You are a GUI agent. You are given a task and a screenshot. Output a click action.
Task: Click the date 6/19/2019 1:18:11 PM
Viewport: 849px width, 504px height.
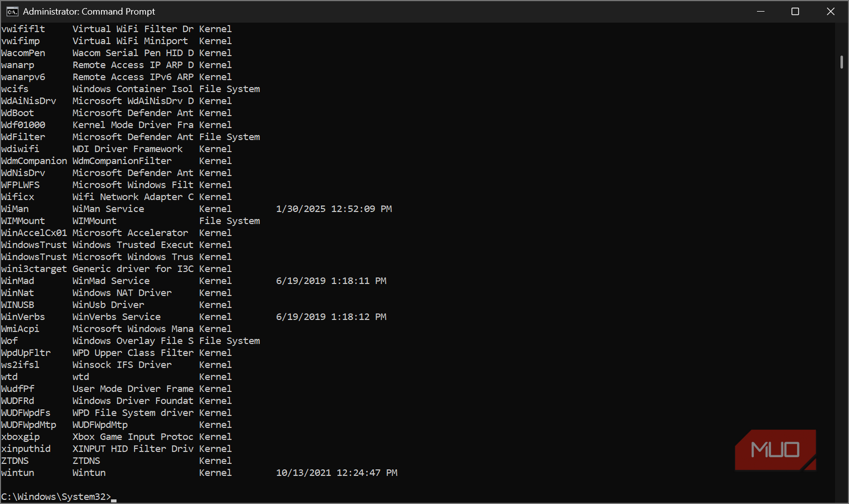click(x=331, y=281)
